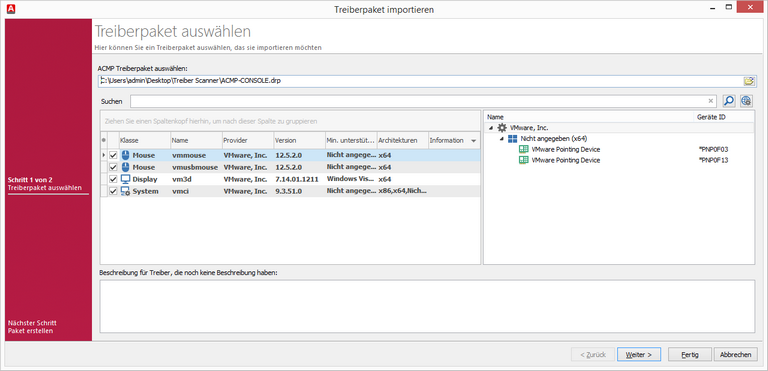Sort by the Klasse column header

(144, 140)
